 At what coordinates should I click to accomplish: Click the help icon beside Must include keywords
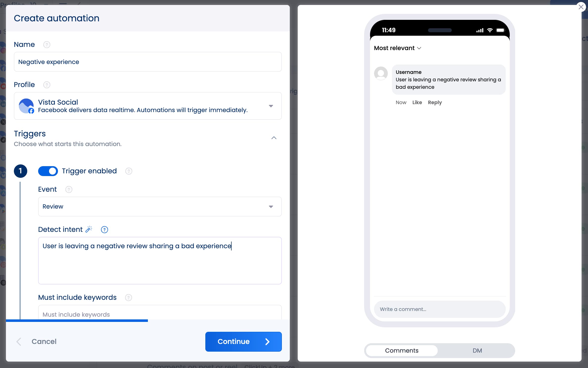129,297
